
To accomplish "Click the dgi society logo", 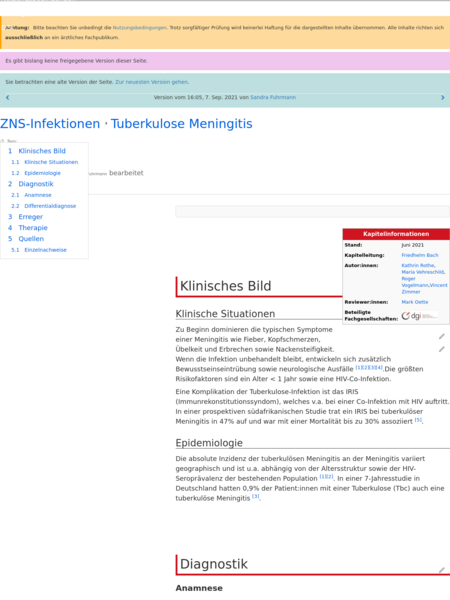I will 419,316.
